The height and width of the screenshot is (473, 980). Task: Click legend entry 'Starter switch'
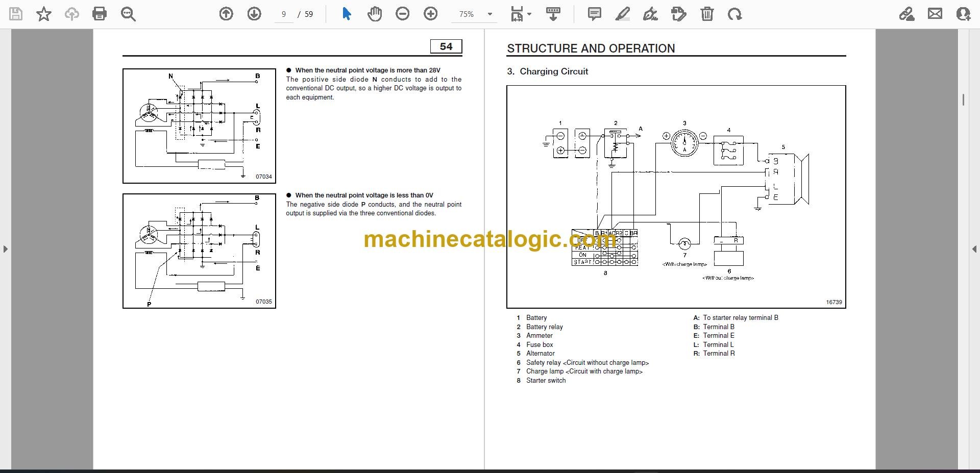[546, 381]
